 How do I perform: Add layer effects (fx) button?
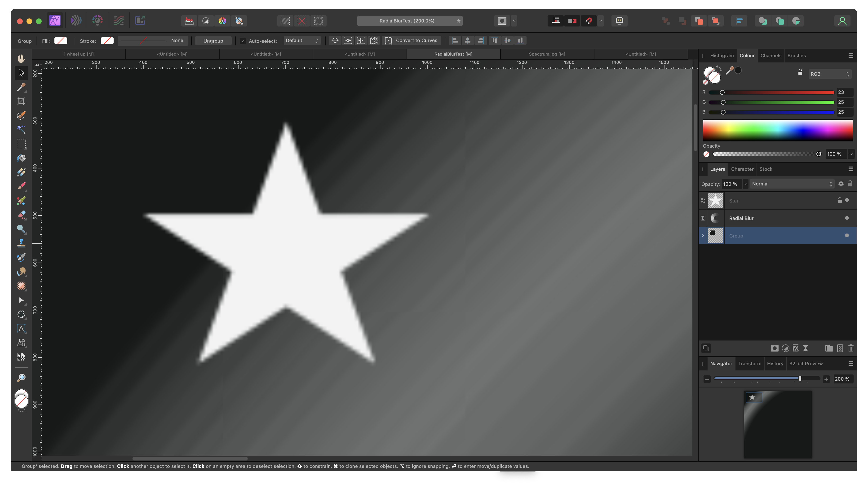point(796,348)
